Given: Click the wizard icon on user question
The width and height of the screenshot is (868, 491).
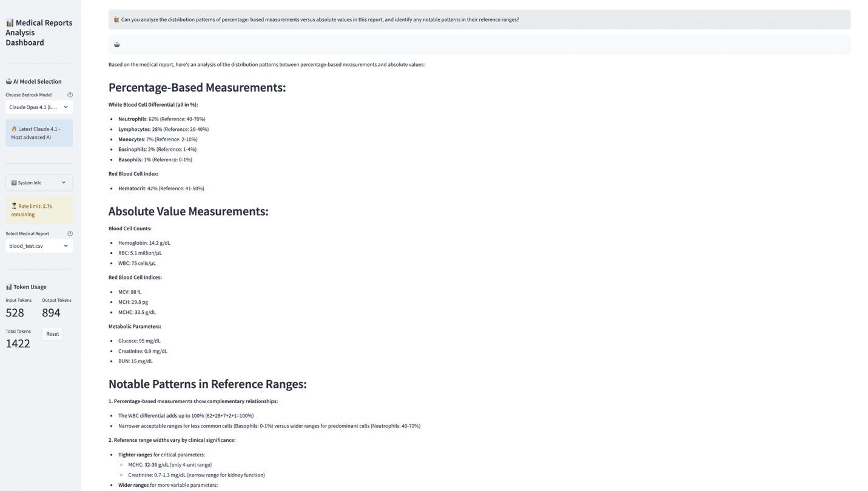Looking at the screenshot, I should tap(116, 19).
